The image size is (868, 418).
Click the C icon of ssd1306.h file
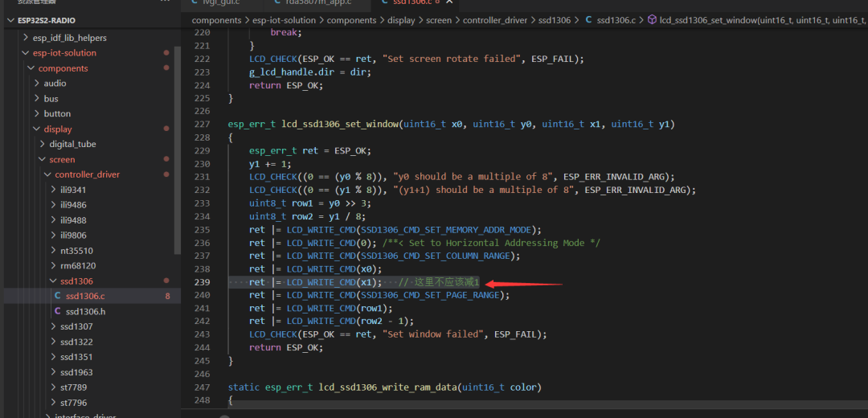[x=58, y=311]
